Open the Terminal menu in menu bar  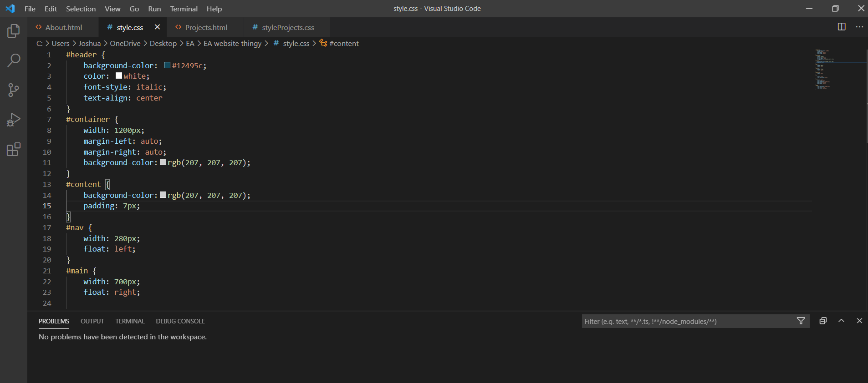click(x=184, y=9)
